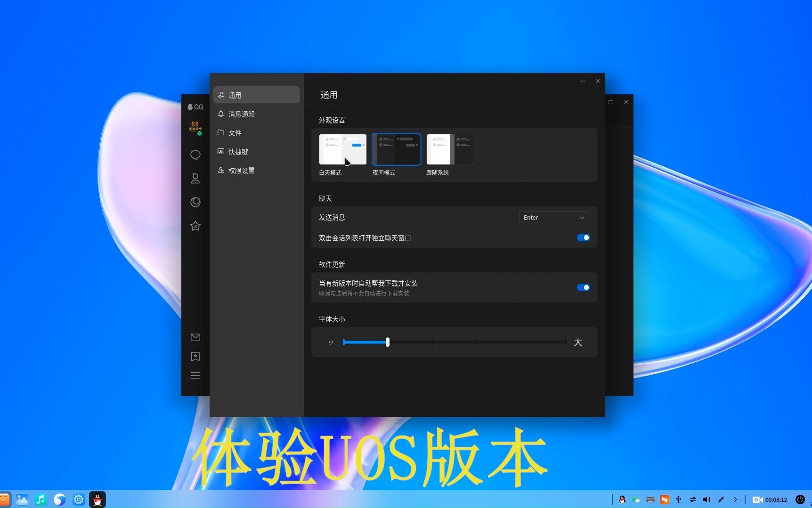This screenshot has width=812, height=508.
Task: Click the WeChat tray icon
Action: [x=636, y=500]
